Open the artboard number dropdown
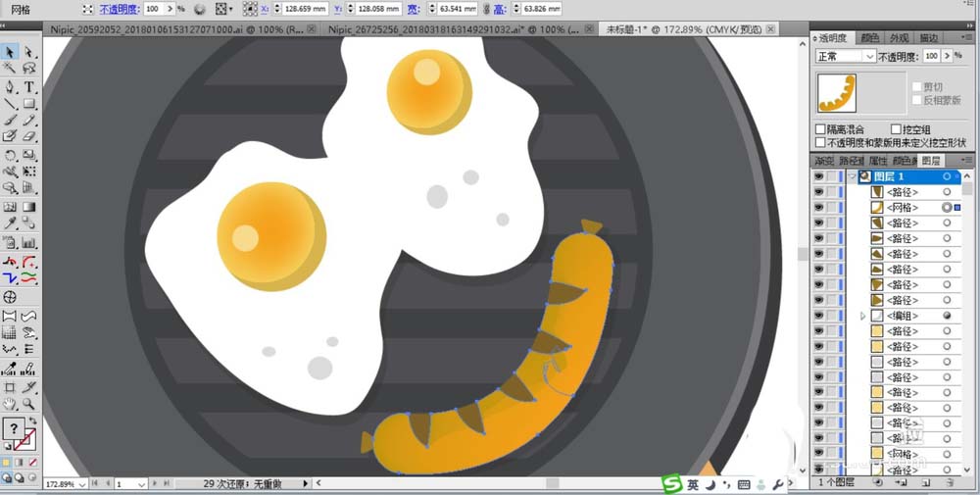This screenshot has width=980, height=495. (142, 484)
